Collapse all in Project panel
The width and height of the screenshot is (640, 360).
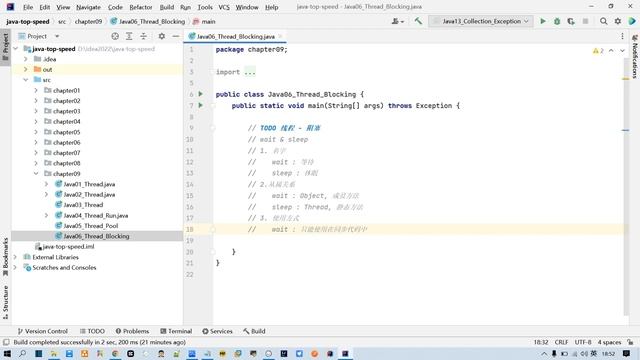click(143, 36)
